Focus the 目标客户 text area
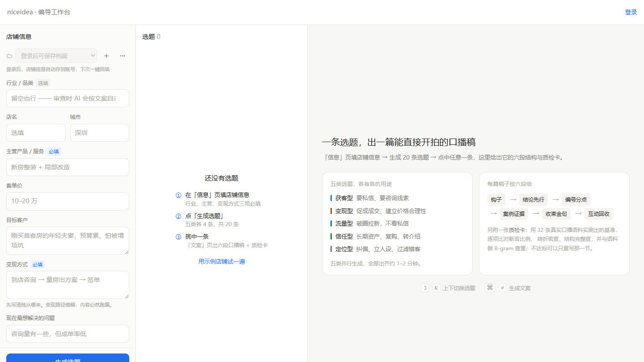 (68, 240)
